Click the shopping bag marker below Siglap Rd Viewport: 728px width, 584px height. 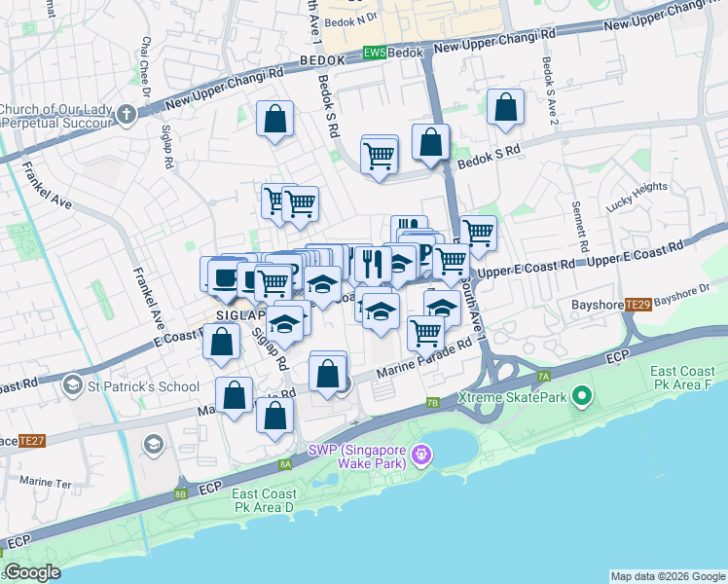tap(234, 396)
